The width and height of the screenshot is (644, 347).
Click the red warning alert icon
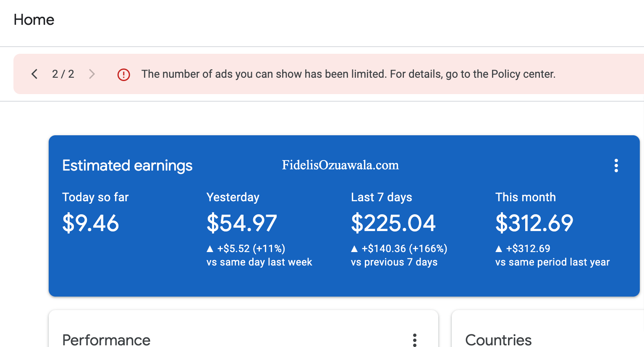point(123,75)
